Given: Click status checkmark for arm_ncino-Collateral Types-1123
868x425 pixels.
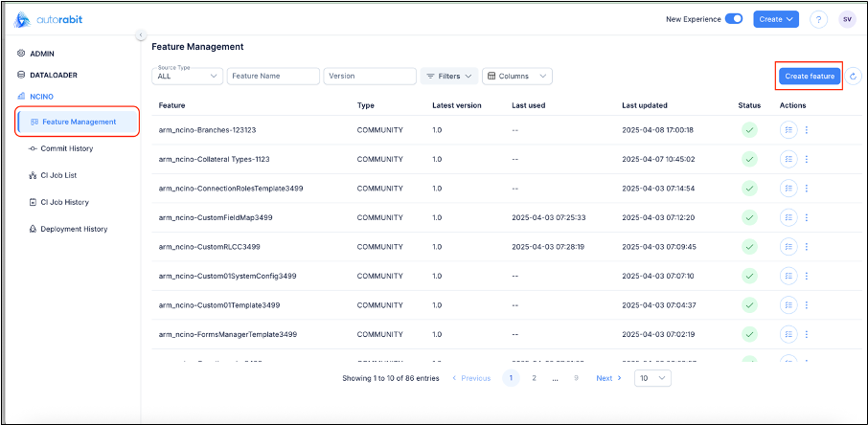Looking at the screenshot, I should coord(749,159).
